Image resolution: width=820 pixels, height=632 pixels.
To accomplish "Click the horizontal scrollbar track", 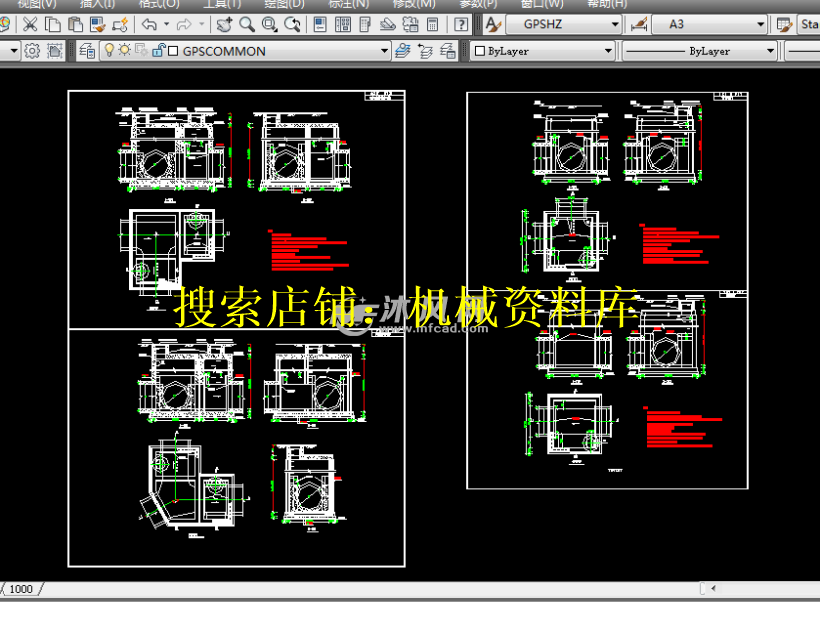I will [x=769, y=588].
